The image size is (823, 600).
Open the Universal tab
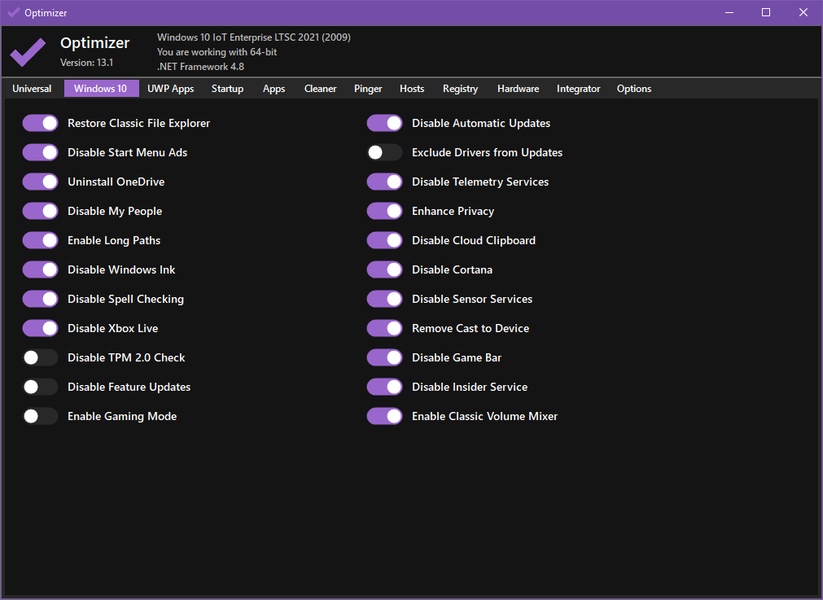[32, 89]
